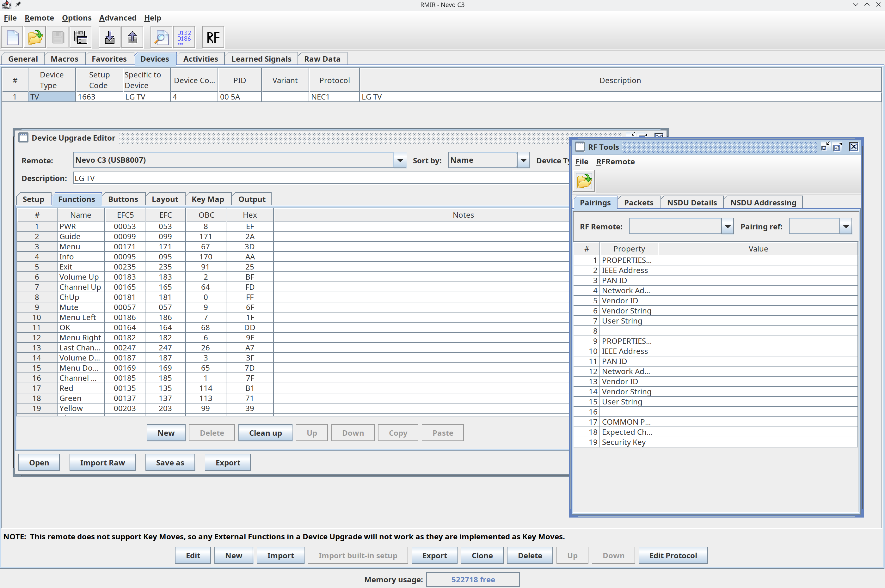
Task: Click the open folder icon in RF Tools
Action: (584, 181)
